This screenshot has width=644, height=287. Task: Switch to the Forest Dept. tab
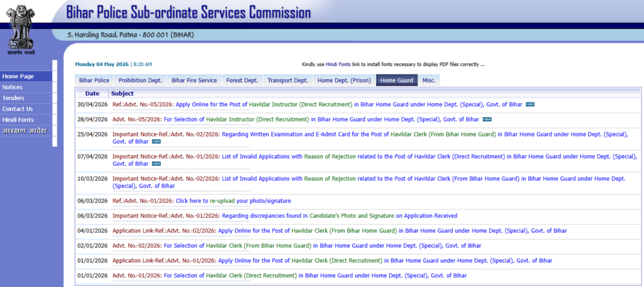coord(242,80)
